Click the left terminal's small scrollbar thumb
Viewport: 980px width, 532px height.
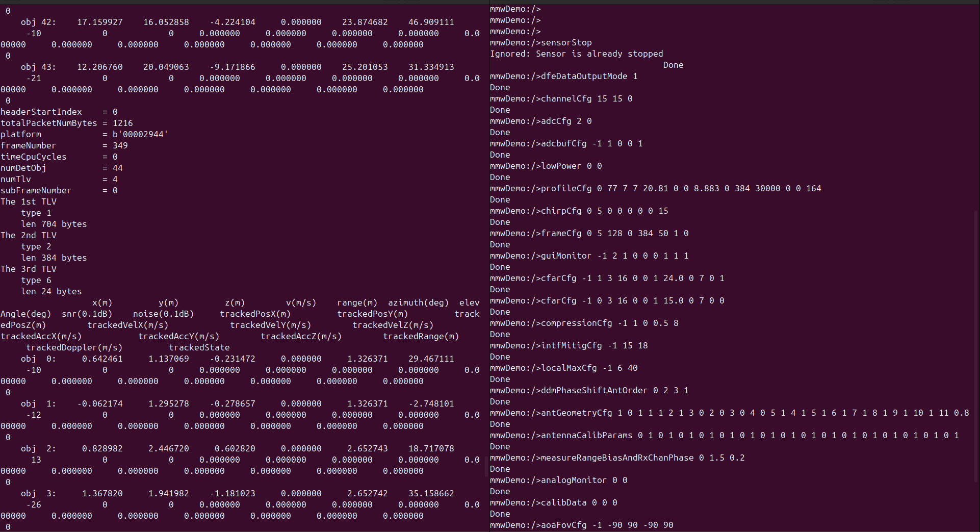click(x=487, y=468)
